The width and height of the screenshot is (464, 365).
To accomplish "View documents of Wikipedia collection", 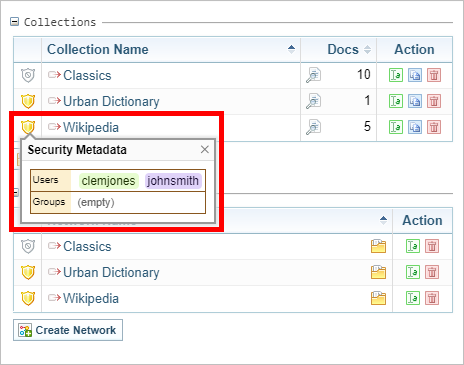I will pyautogui.click(x=314, y=127).
